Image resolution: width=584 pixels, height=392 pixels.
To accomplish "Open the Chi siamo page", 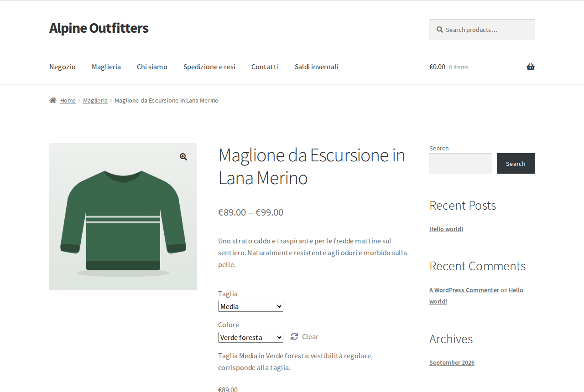I will click(x=152, y=67).
